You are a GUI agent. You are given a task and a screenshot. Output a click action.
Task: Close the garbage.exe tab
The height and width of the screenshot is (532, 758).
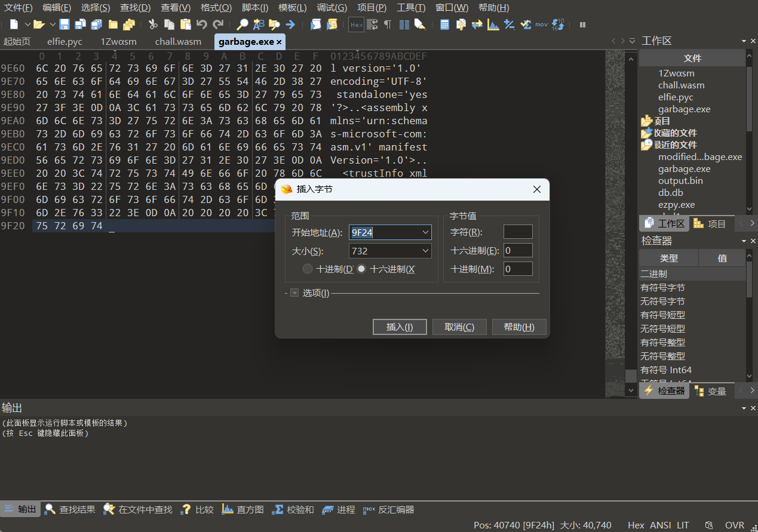pos(279,42)
